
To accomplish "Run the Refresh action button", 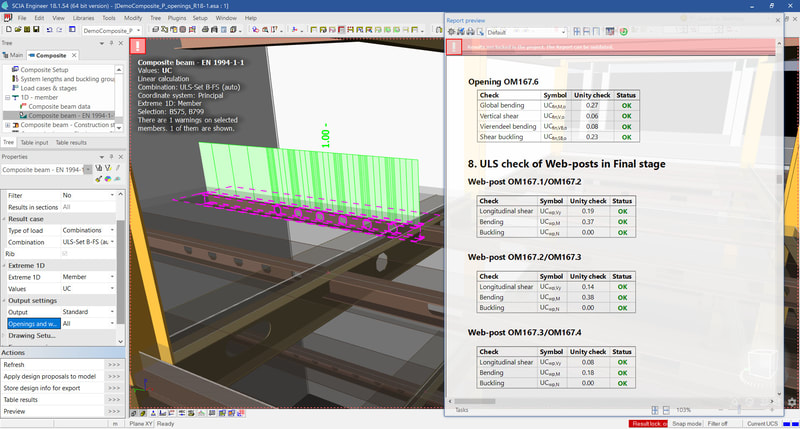I will click(114, 365).
